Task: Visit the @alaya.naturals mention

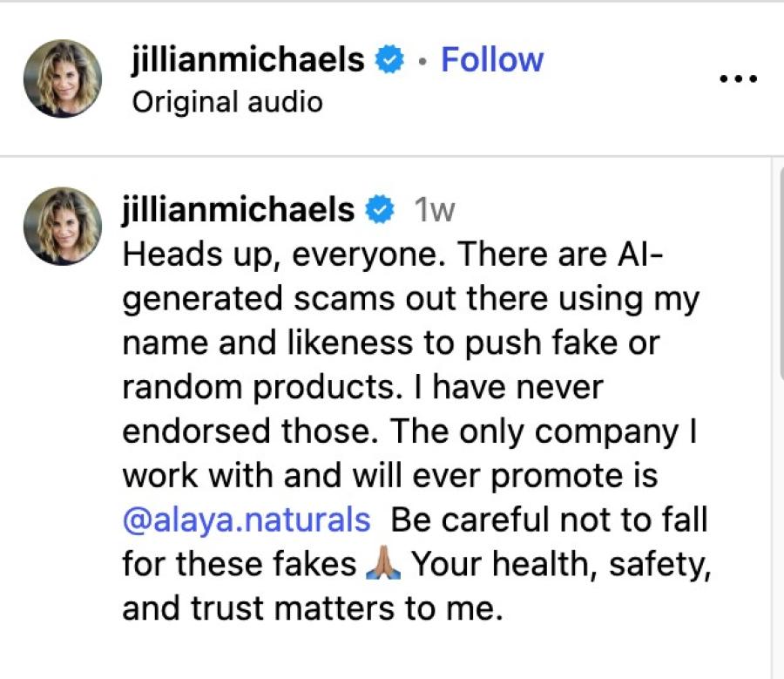Action: pyautogui.click(x=247, y=521)
